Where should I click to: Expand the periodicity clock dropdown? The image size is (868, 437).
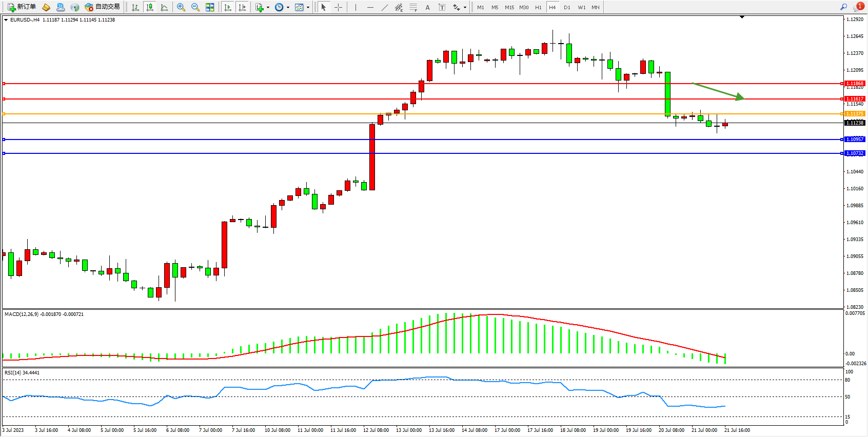(x=288, y=7)
